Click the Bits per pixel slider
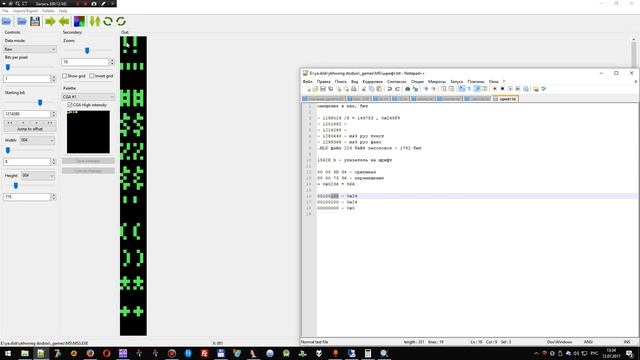 8,67
